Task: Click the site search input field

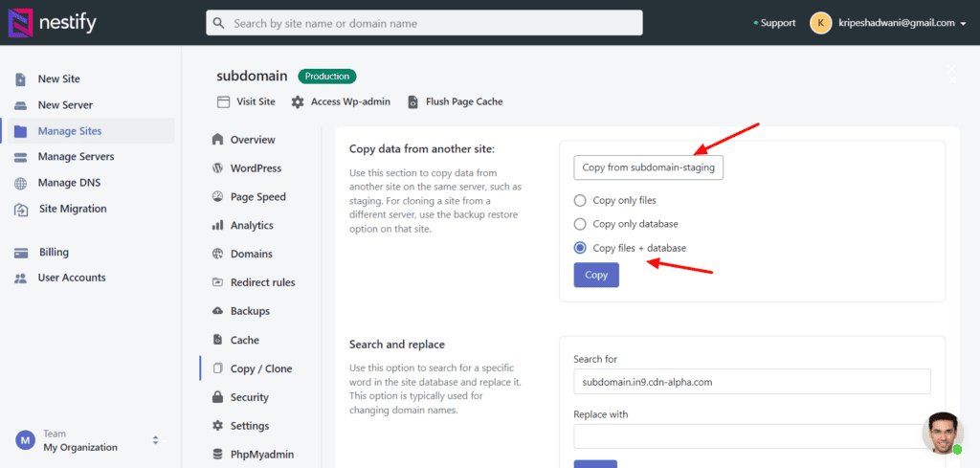Action: coord(424,23)
